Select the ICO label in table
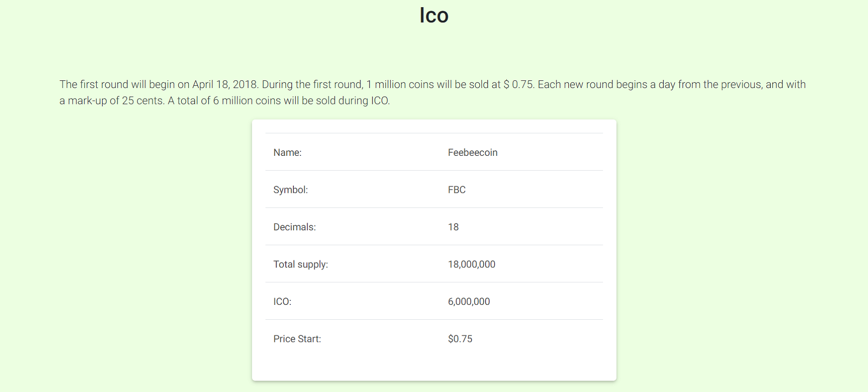Viewport: 868px width, 392px height. [282, 302]
